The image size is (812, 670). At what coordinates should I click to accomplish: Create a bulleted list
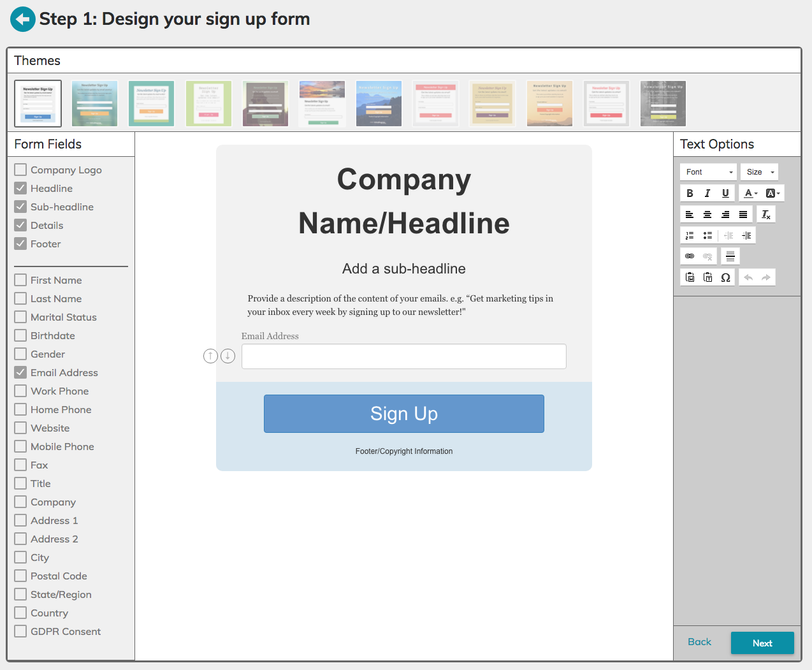click(x=707, y=235)
